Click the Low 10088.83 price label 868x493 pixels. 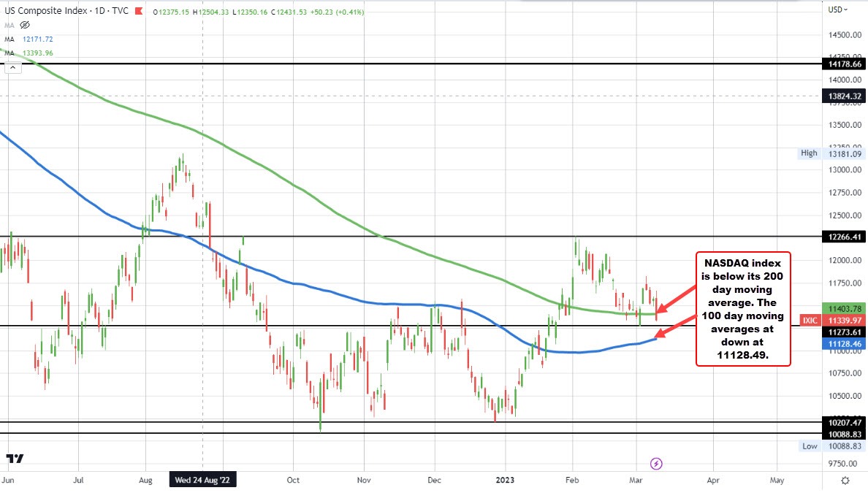pyautogui.click(x=831, y=446)
